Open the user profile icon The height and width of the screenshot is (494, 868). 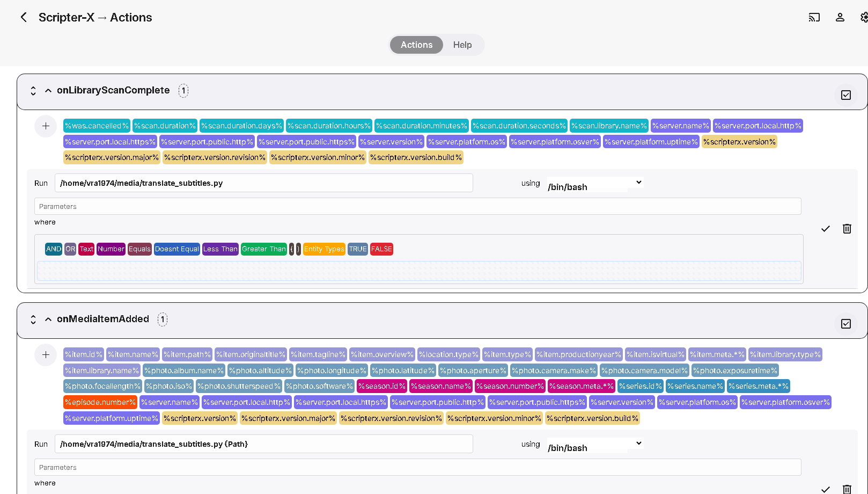(840, 17)
